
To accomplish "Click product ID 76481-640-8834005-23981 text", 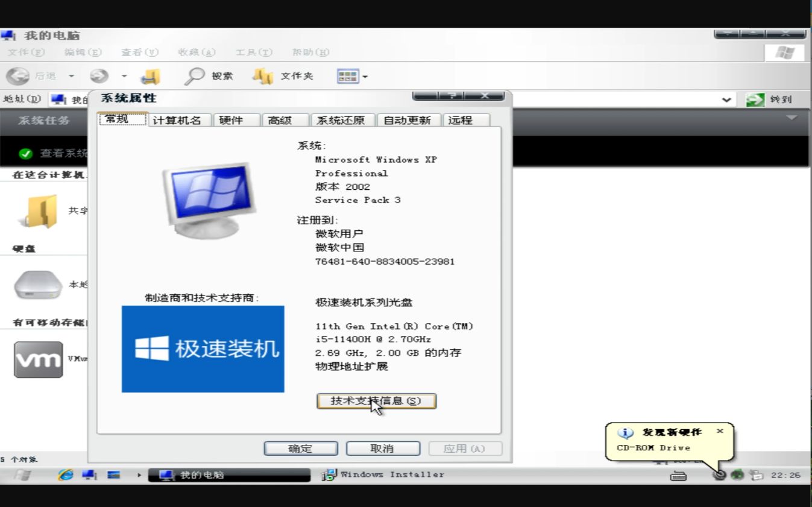I will coord(385,262).
